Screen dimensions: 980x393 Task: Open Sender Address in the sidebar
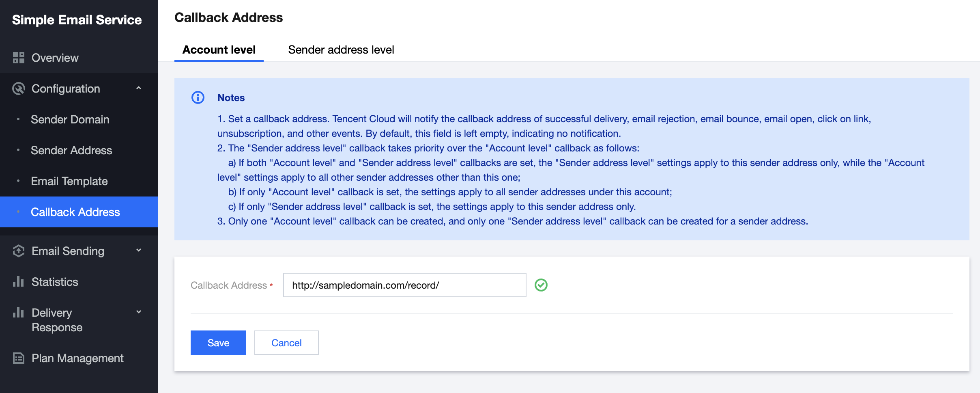[71, 150]
